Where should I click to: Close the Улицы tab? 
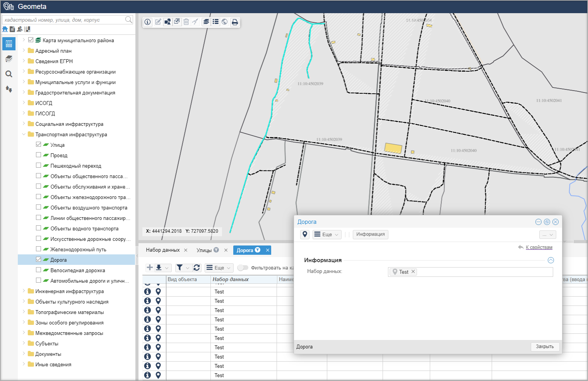226,250
